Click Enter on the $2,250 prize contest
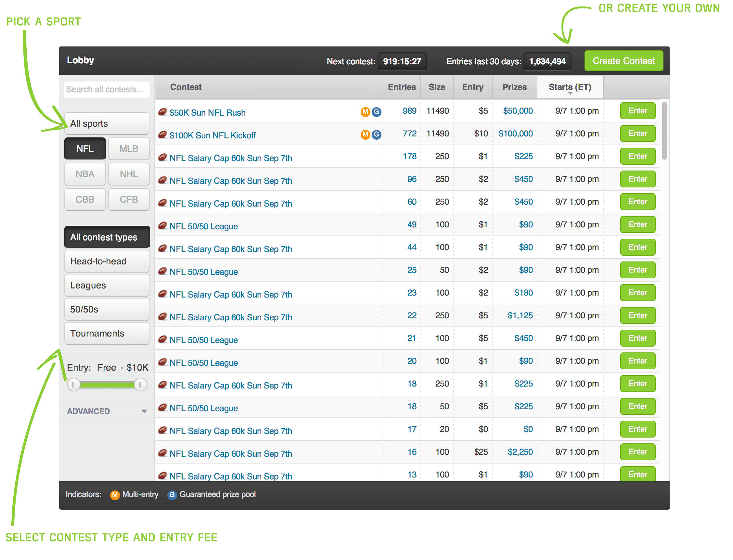733x560 pixels. (x=637, y=452)
